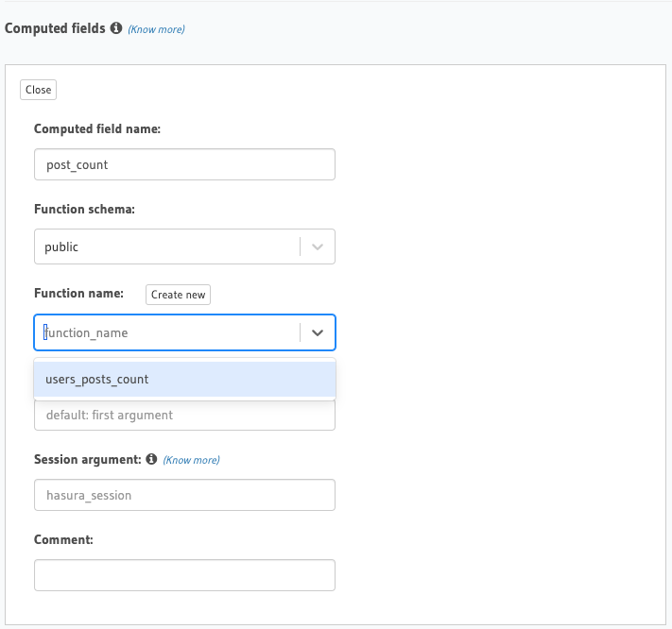Click the info icon next to Session argument
Viewport: 672px width, 629px height.
(x=150, y=459)
